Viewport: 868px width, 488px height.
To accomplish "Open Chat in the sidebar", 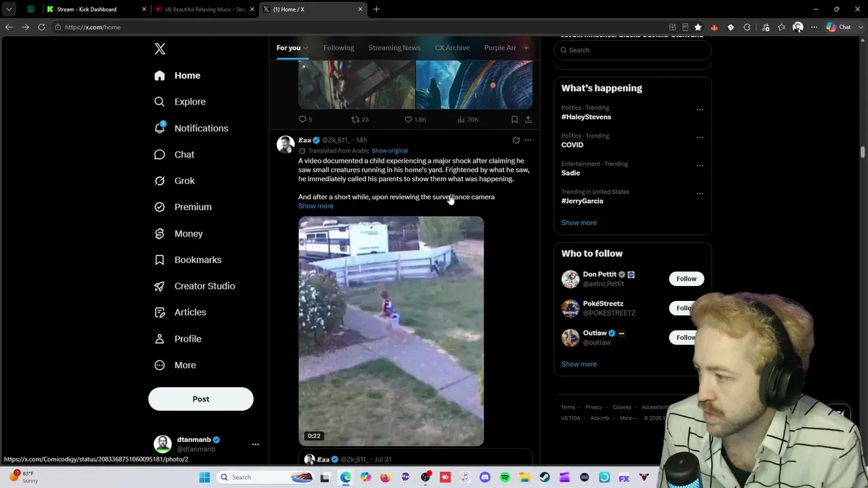I will (175, 155).
